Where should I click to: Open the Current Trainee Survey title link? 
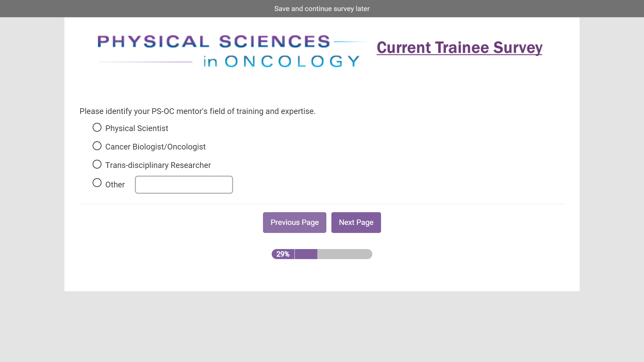click(459, 48)
